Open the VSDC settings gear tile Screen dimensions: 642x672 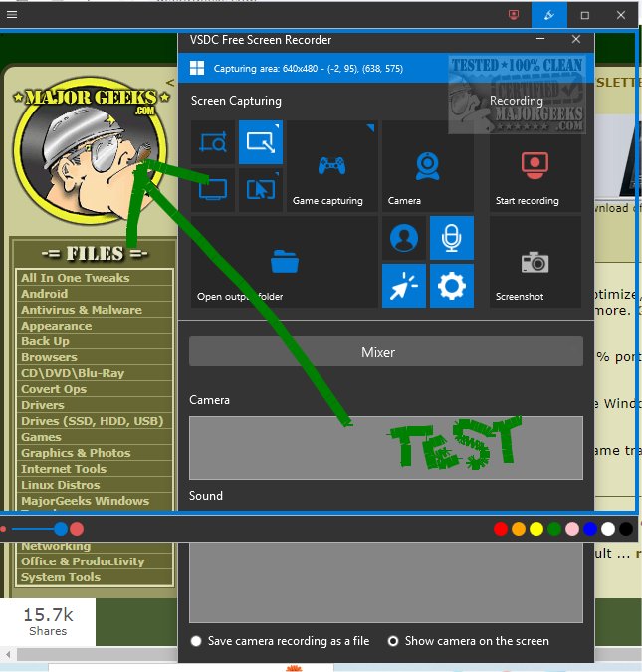pyautogui.click(x=452, y=286)
